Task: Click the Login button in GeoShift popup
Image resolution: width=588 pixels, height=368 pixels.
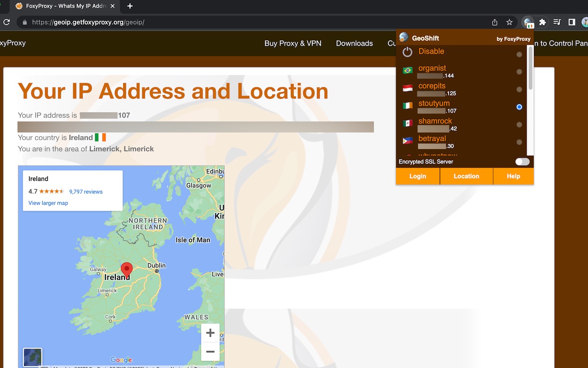Action: click(x=418, y=176)
